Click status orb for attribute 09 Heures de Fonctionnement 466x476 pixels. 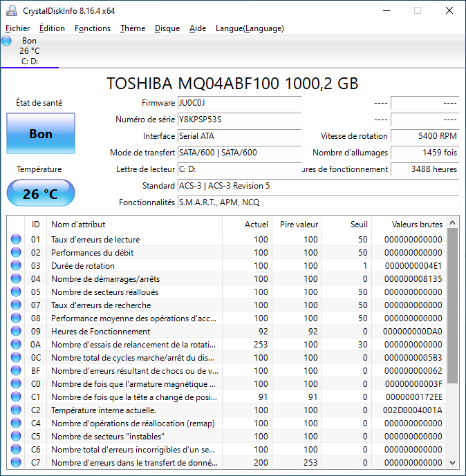[x=16, y=331]
